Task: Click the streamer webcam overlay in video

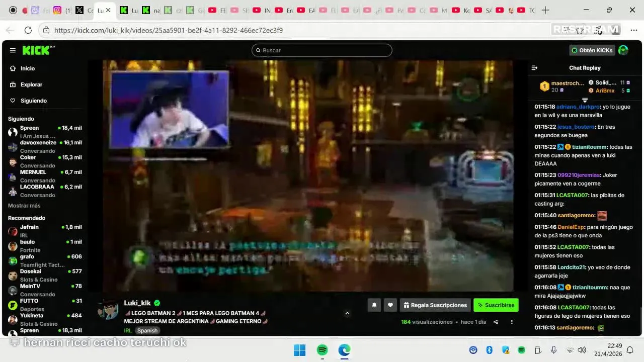Action: (x=169, y=109)
